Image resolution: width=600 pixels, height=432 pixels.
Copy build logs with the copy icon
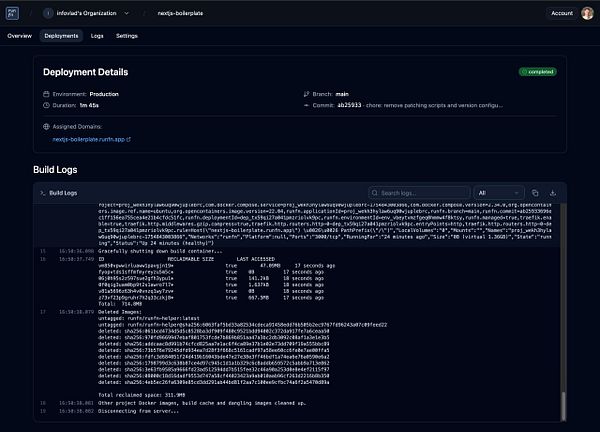pos(535,193)
